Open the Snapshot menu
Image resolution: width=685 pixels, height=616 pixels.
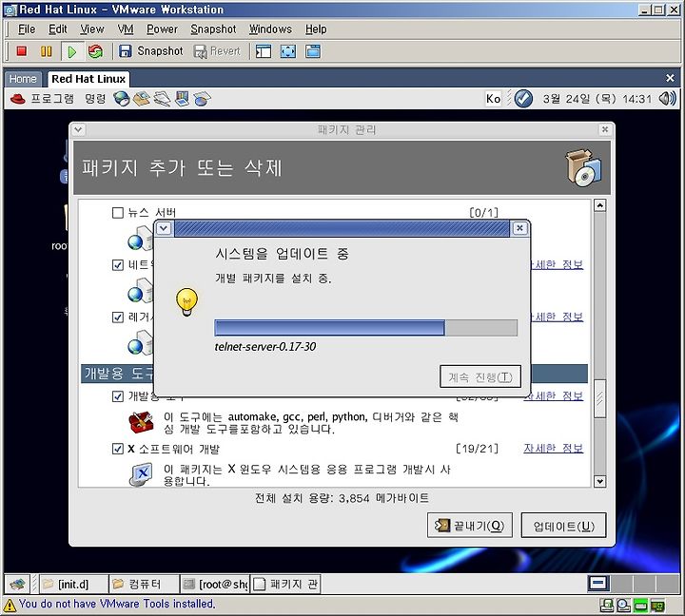click(x=213, y=29)
